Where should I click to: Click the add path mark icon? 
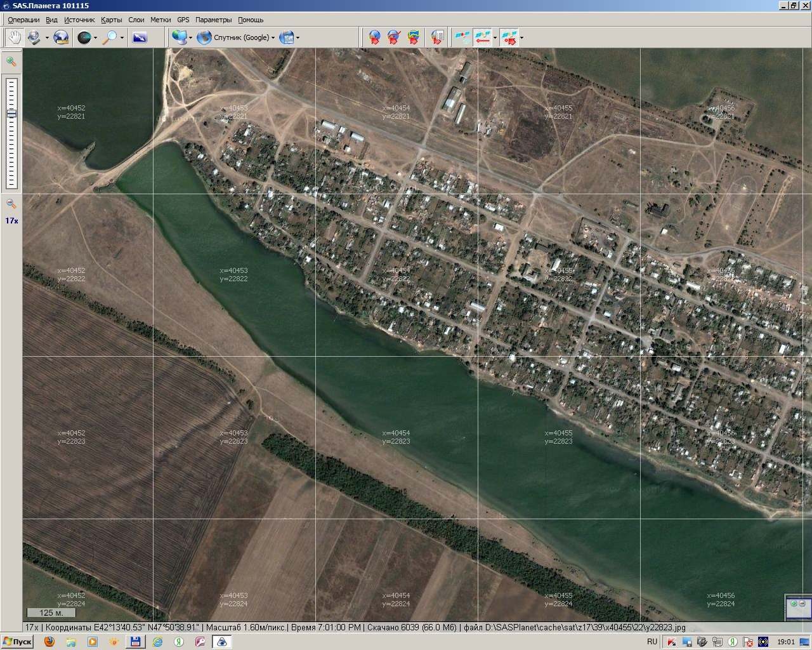click(394, 37)
